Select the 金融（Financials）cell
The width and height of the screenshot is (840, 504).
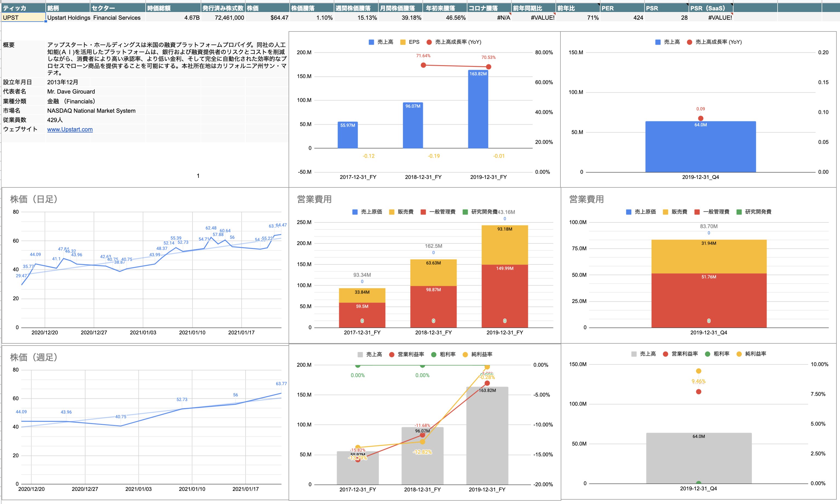[71, 101]
